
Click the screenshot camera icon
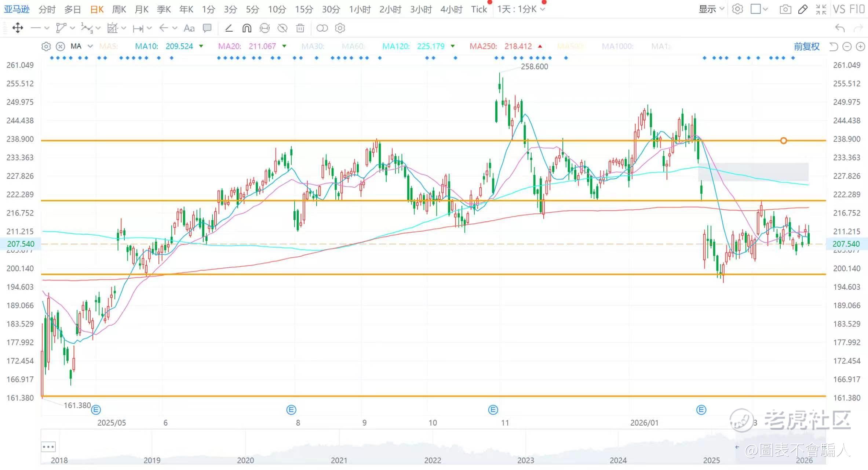click(x=785, y=9)
